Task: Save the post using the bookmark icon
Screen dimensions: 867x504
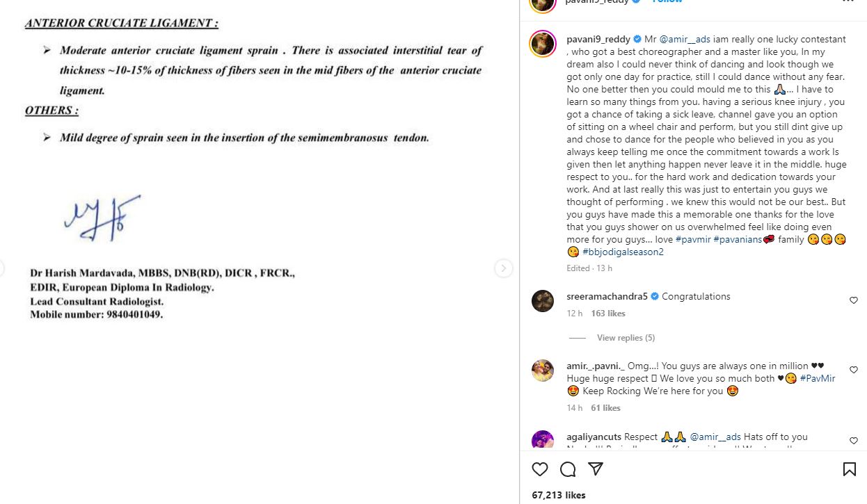Action: (850, 469)
